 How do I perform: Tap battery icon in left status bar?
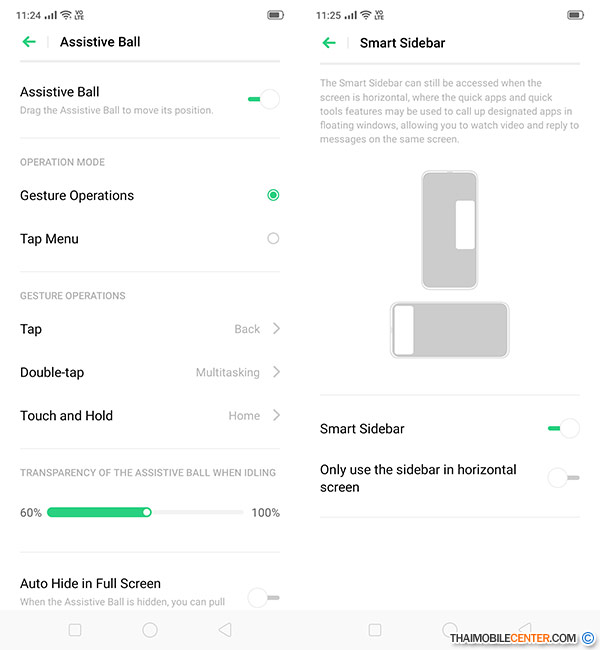pyautogui.click(x=275, y=15)
